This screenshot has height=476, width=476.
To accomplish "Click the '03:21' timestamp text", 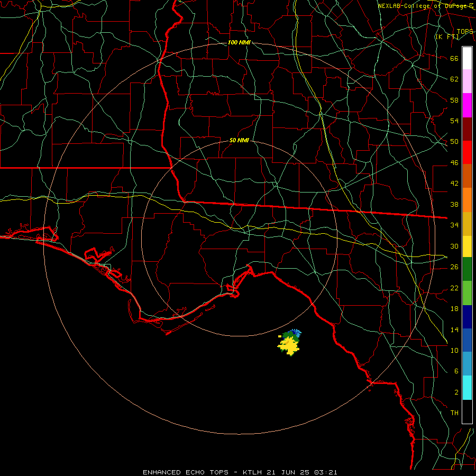I will click(x=326, y=472).
